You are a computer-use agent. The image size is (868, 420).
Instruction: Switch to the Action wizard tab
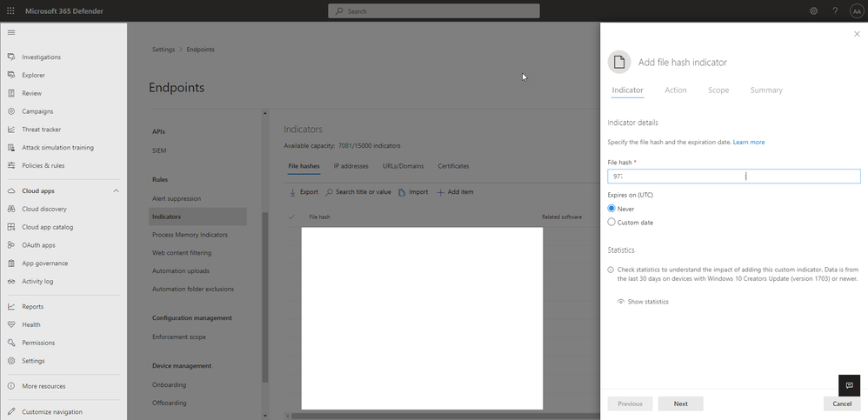676,90
